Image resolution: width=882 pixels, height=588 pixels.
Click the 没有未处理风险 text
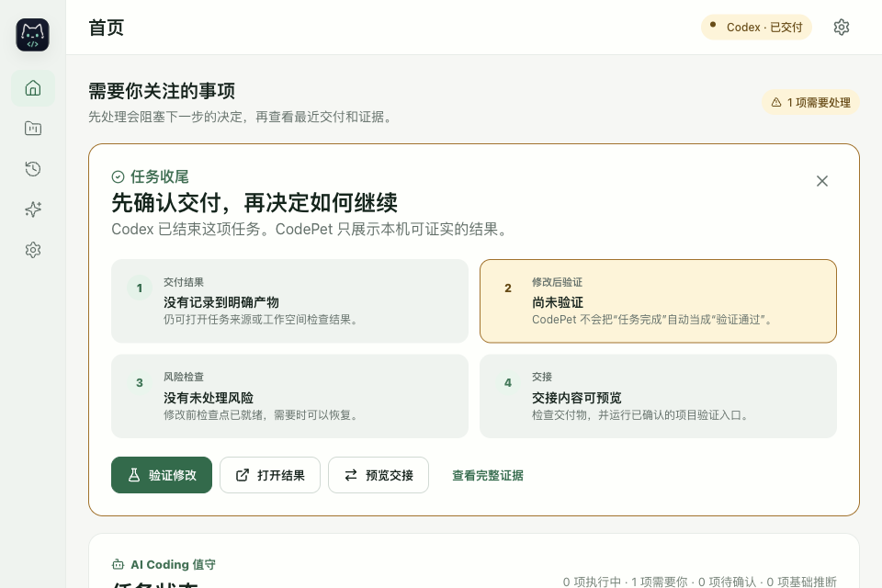[x=209, y=398]
